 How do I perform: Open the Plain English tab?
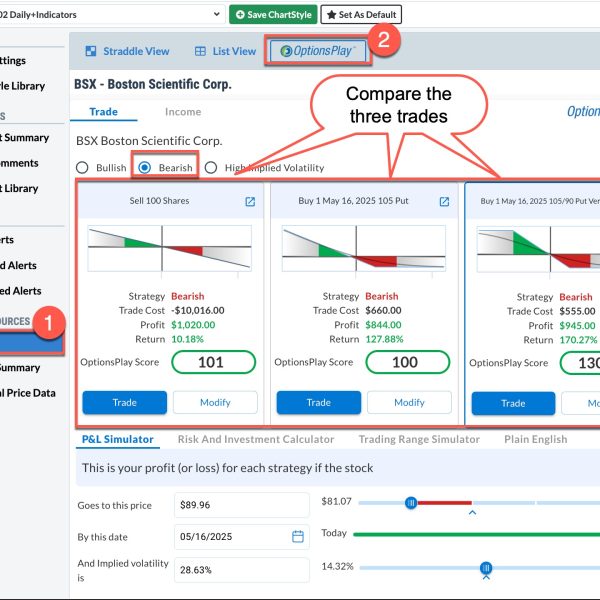pyautogui.click(x=536, y=439)
